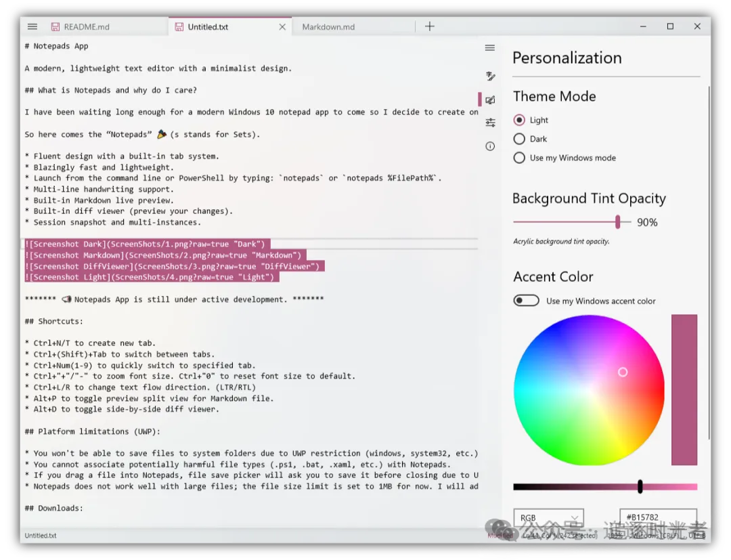Open Advanced settings sliders icon
This screenshot has height=560, width=731.
point(490,123)
